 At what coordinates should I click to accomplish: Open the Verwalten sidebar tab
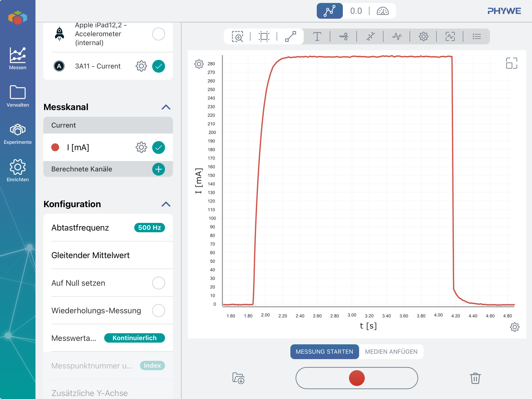[x=17, y=96]
